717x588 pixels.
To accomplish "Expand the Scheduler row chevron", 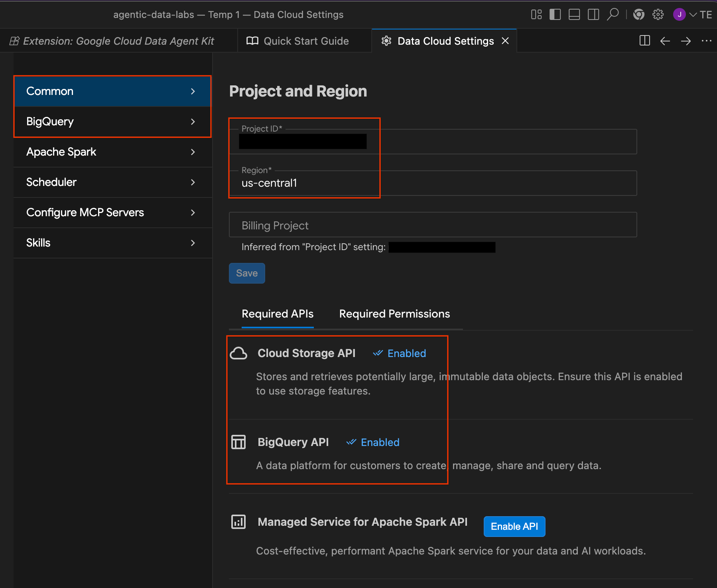I will [x=193, y=182].
